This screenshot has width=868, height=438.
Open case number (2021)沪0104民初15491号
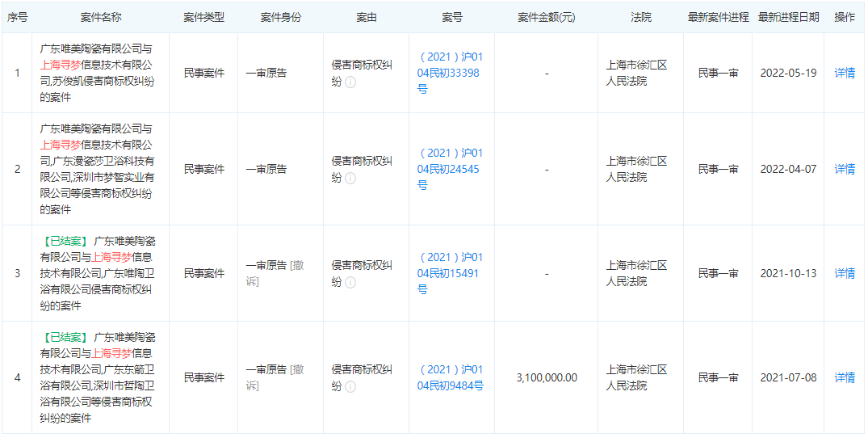[x=450, y=273]
